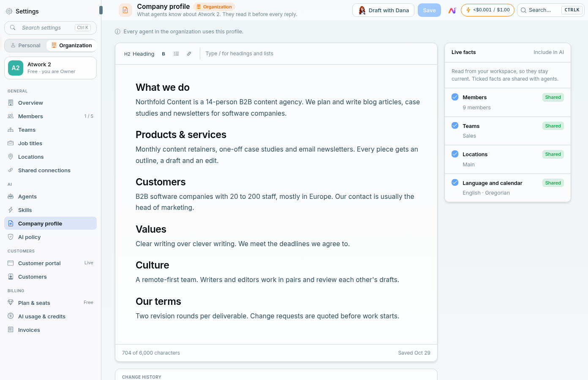Screen dimensions: 588x380
Task: Go to AI policy settings
Action: point(50,237)
